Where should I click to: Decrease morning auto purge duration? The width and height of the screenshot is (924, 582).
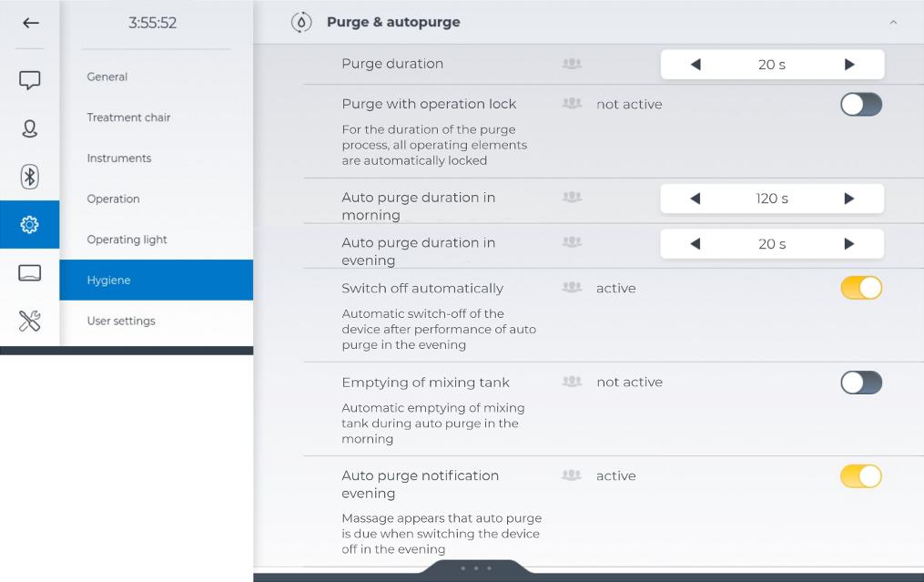click(696, 199)
